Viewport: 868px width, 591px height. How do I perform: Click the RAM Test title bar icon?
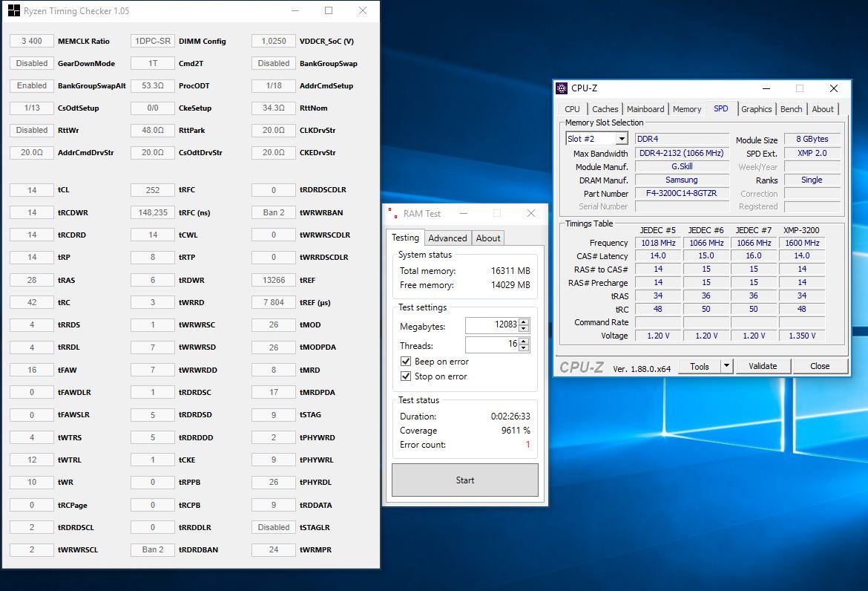(393, 213)
